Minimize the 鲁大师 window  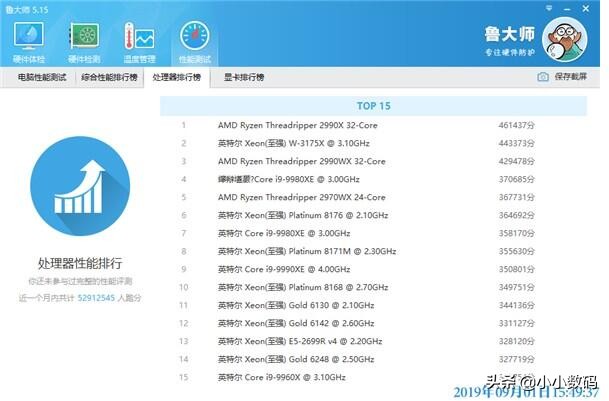tap(567, 9)
